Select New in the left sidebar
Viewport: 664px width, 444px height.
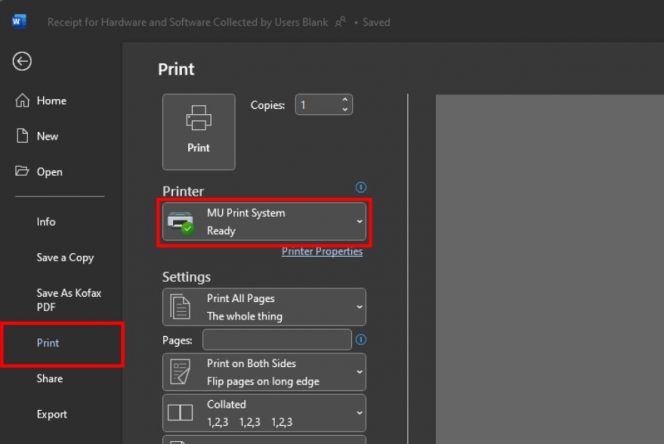click(47, 136)
